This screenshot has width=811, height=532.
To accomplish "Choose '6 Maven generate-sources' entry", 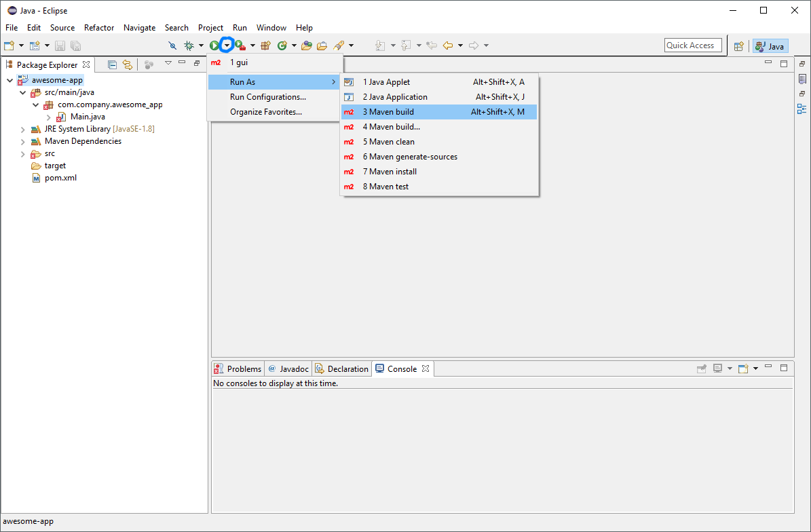I will tap(439, 157).
